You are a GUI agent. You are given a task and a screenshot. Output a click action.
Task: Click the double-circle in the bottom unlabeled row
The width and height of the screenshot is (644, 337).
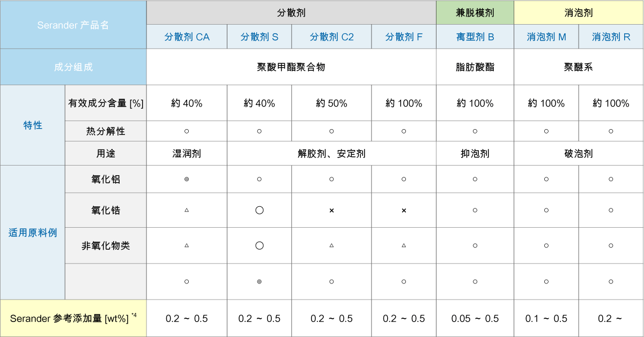pyautogui.click(x=260, y=281)
